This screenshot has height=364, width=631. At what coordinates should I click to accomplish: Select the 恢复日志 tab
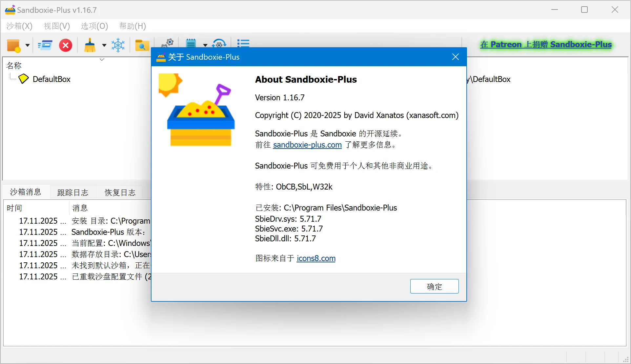pyautogui.click(x=120, y=192)
